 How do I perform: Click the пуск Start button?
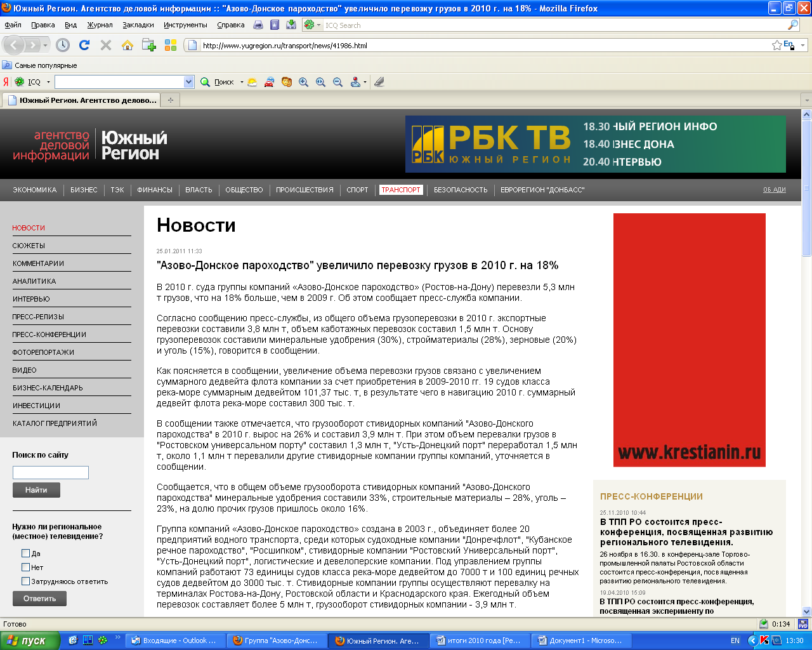(x=30, y=640)
